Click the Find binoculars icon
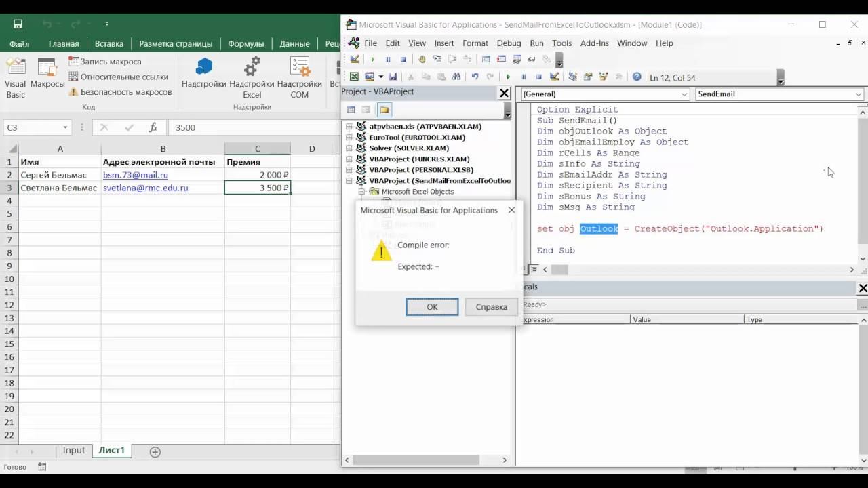 click(456, 77)
